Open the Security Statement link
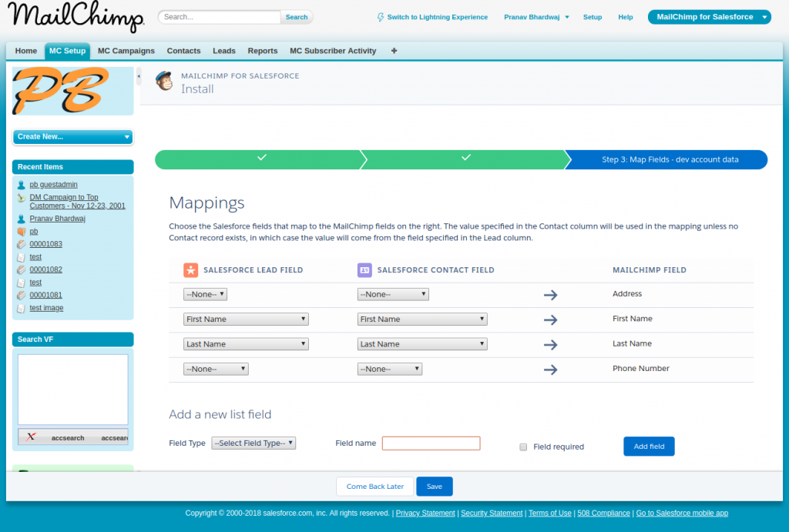The image size is (789, 532). click(492, 514)
